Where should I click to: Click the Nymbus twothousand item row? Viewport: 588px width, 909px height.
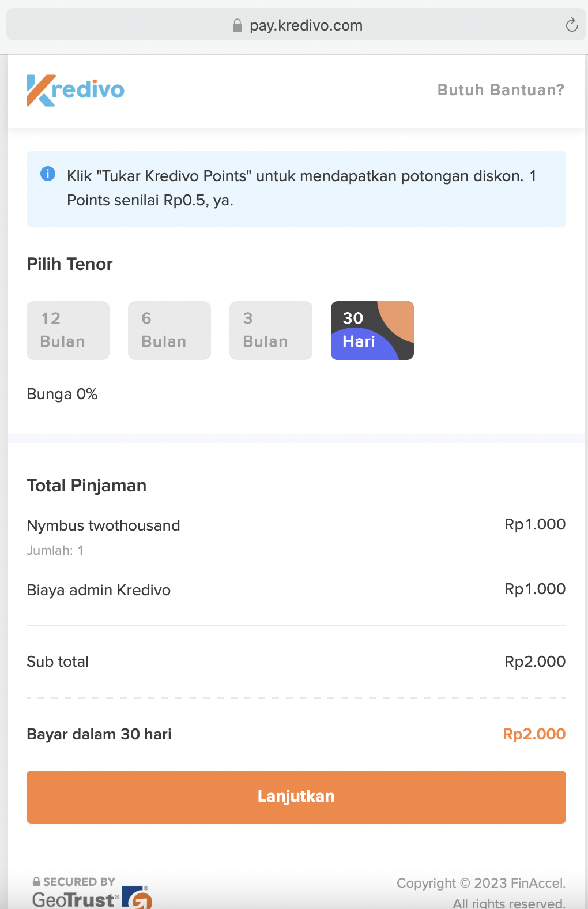(x=296, y=536)
